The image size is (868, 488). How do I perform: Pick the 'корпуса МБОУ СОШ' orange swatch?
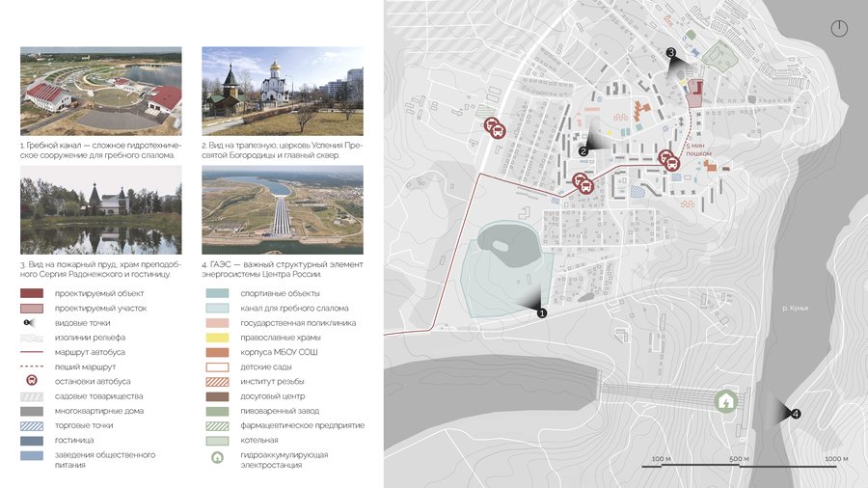tap(217, 352)
